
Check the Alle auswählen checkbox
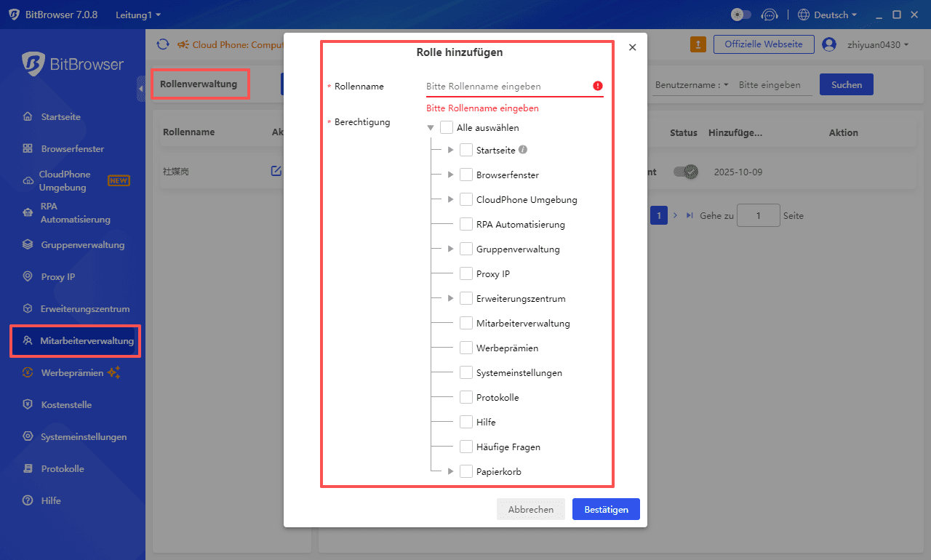pos(447,127)
